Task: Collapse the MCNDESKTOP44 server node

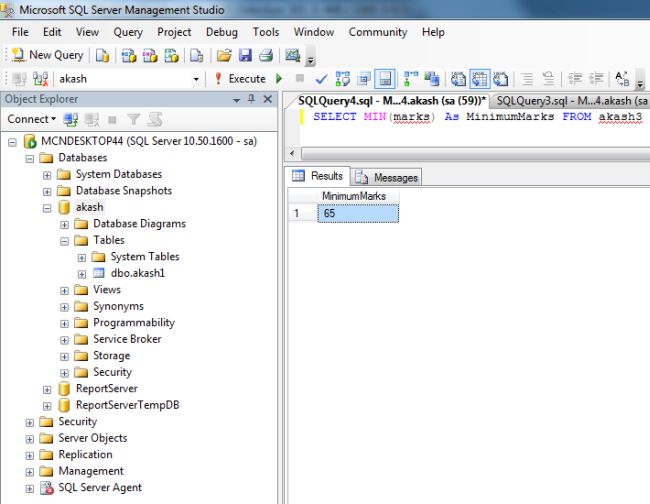Action: pyautogui.click(x=12, y=142)
